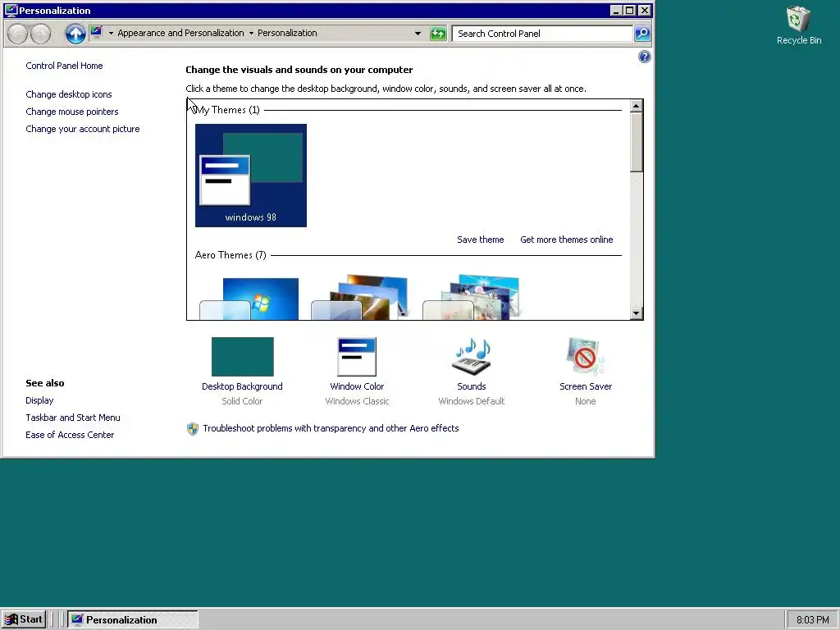The height and width of the screenshot is (630, 840).
Task: Click the Personalization taskbar button
Action: [133, 619]
